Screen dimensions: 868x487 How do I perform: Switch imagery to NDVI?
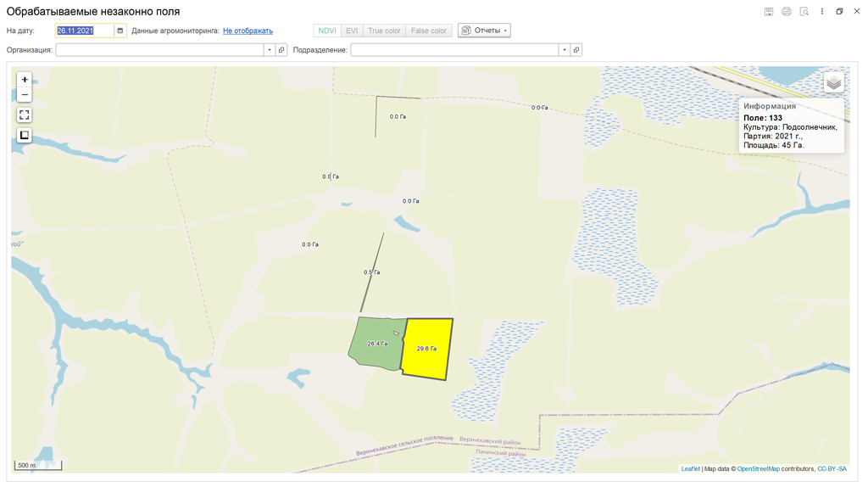(327, 31)
